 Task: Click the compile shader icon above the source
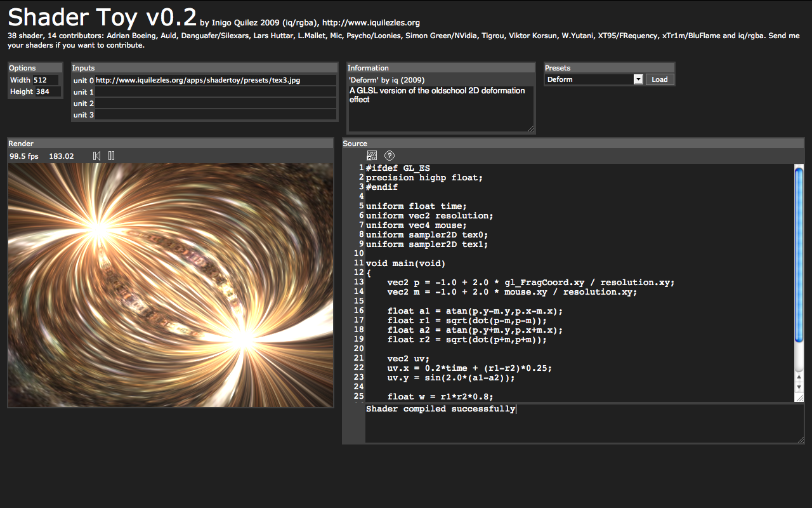(x=372, y=156)
